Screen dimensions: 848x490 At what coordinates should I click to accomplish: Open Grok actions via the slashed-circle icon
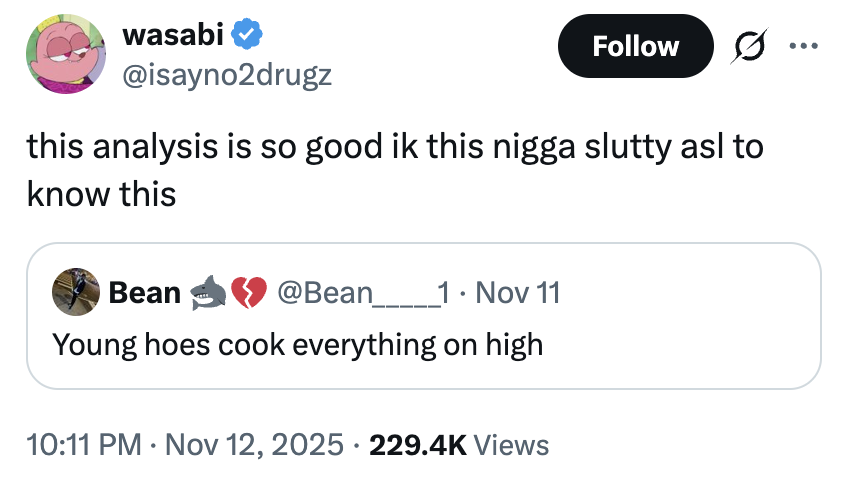744,47
